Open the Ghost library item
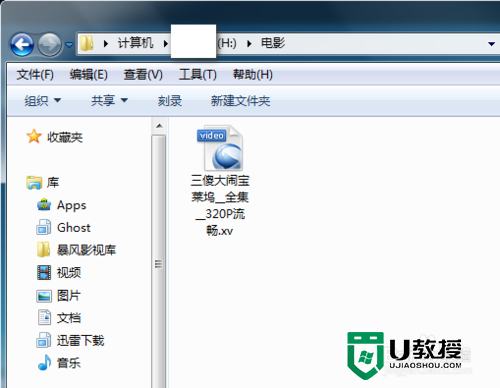 tap(74, 228)
